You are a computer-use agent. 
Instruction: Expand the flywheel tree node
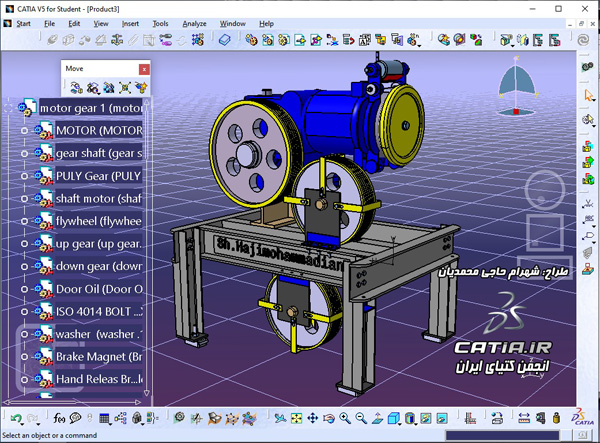(x=24, y=222)
